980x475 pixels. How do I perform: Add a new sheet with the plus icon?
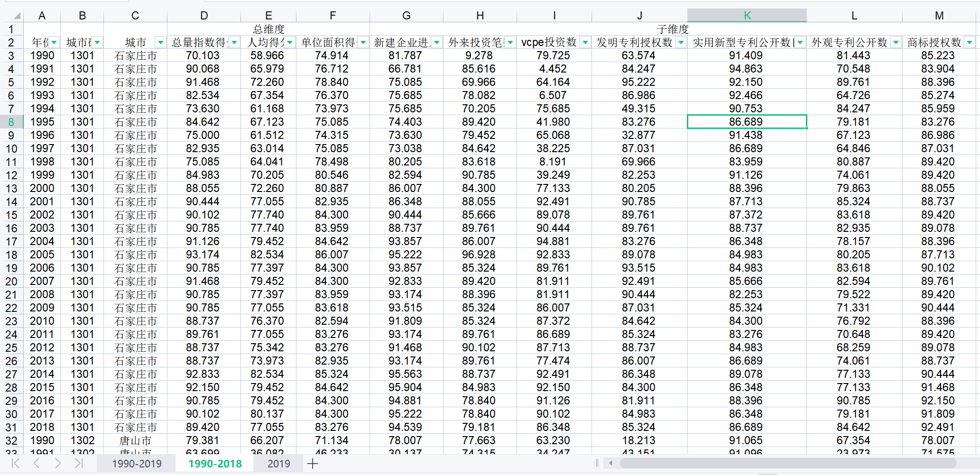click(x=313, y=464)
